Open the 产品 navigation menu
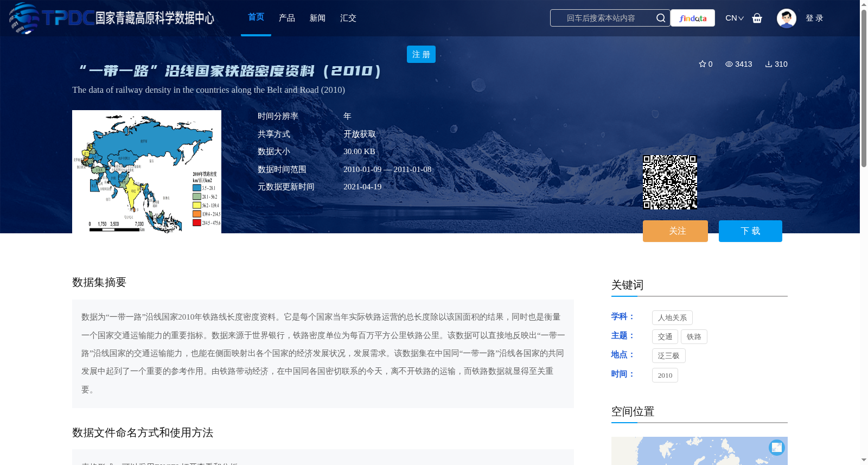868x465 pixels. tap(287, 18)
